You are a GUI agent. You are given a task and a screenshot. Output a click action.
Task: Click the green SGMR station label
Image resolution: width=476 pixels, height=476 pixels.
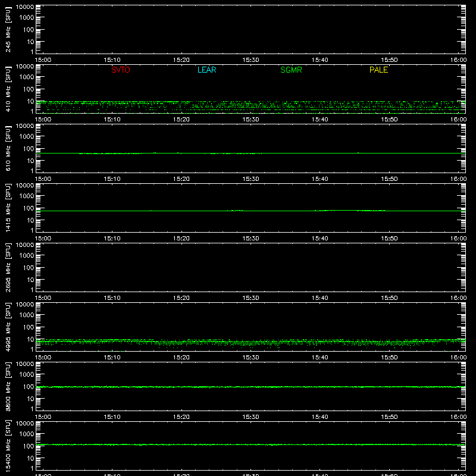click(x=291, y=70)
